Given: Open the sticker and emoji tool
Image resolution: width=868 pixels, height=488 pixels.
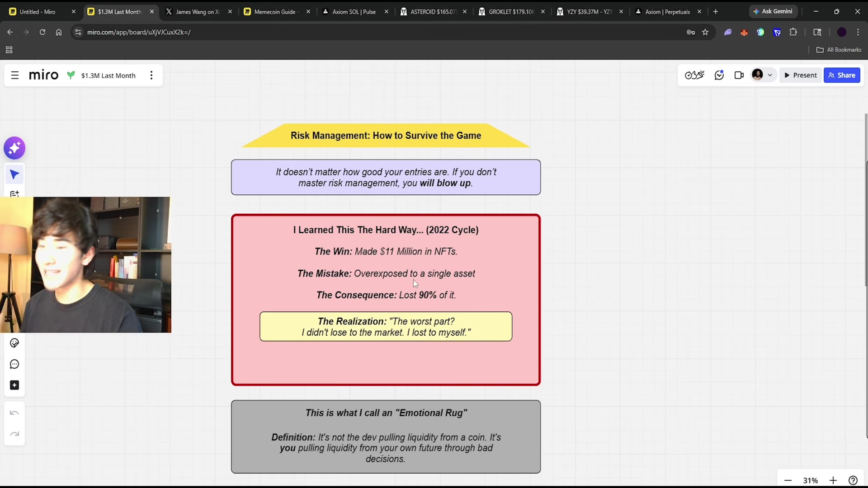Looking at the screenshot, I should (x=14, y=343).
